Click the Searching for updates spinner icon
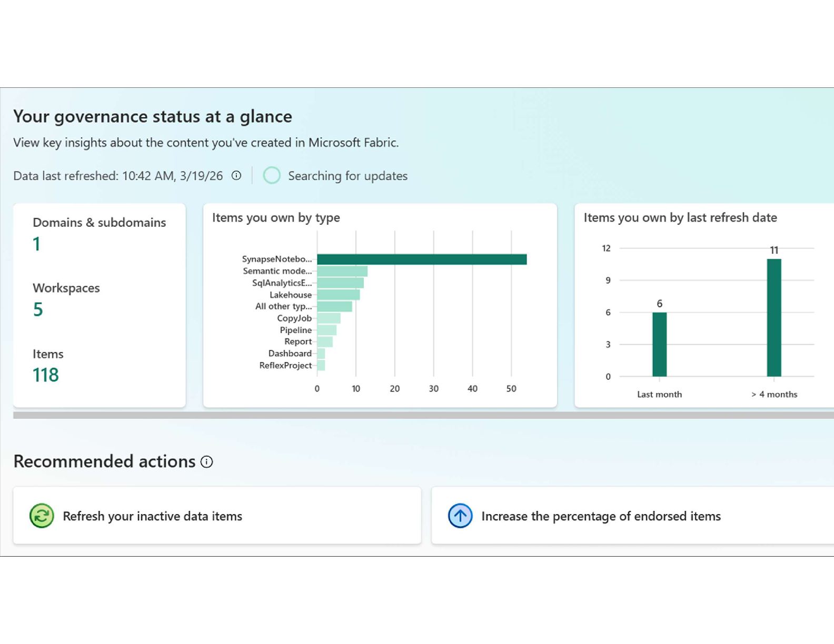This screenshot has height=644, width=834. [272, 175]
